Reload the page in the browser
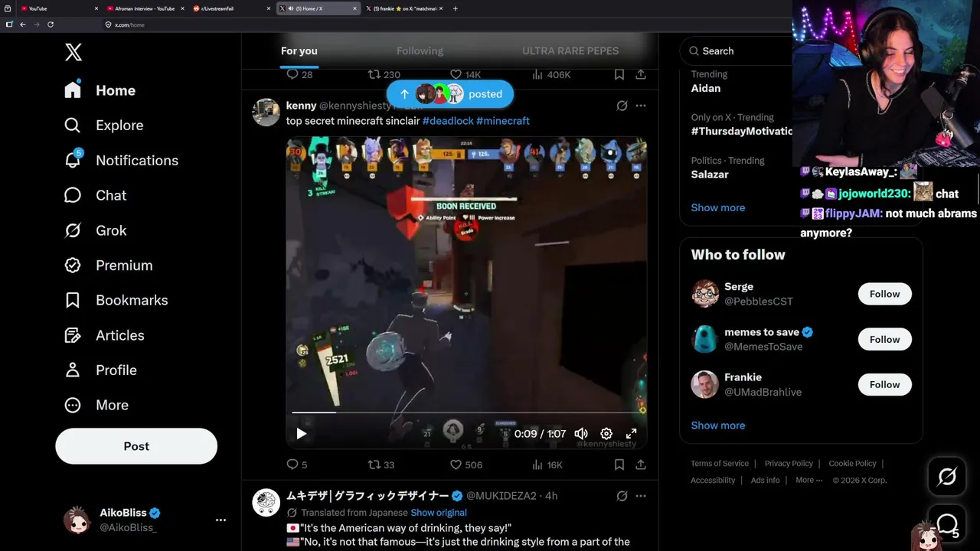The height and width of the screenshot is (551, 980). click(x=51, y=24)
